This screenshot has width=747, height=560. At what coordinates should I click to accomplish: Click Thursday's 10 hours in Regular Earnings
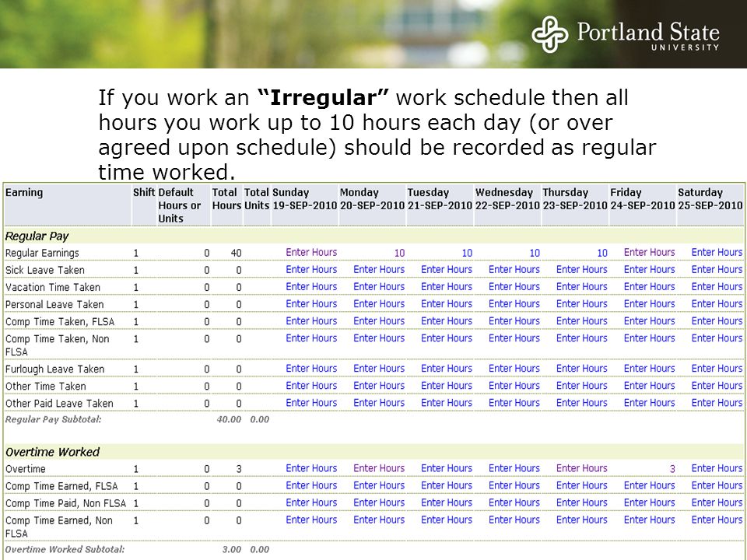tap(602, 253)
